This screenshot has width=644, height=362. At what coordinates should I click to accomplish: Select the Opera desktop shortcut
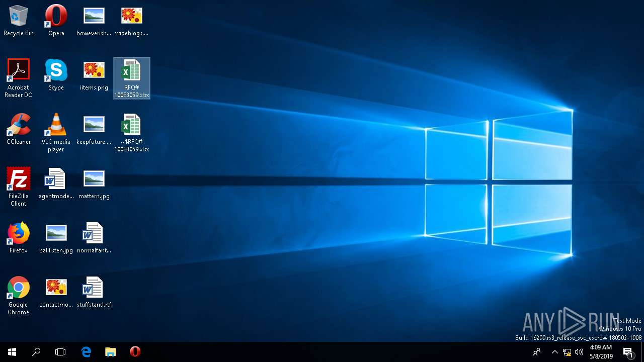coord(56,21)
